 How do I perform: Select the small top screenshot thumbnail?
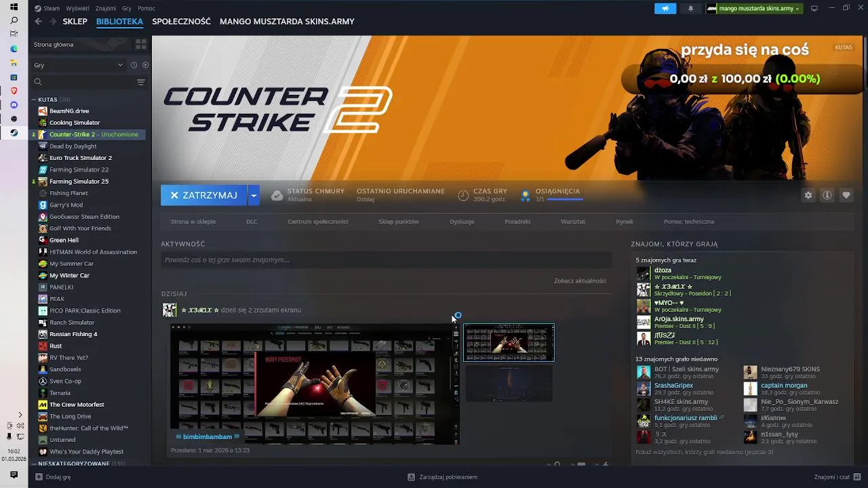tap(509, 342)
